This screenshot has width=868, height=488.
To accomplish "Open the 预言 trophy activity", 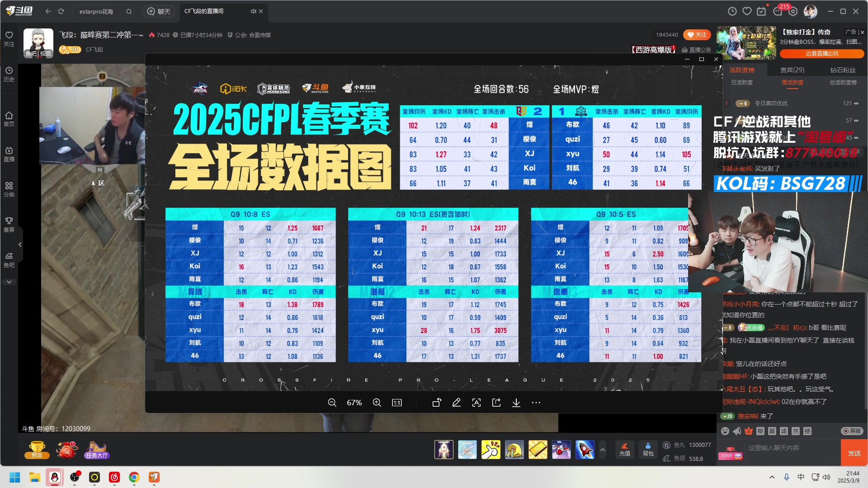I will pos(37,450).
